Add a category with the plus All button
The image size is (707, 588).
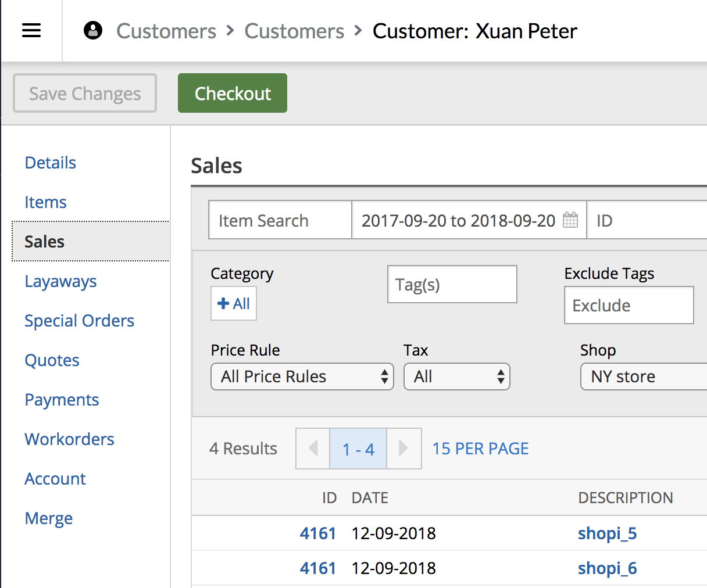(x=234, y=304)
